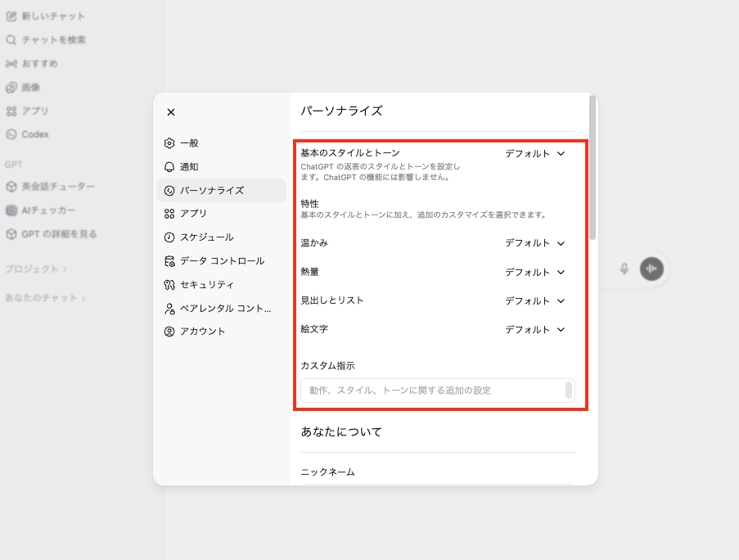The height and width of the screenshot is (560, 739).
Task: Open the 温かみ dropdown
Action: 535,243
